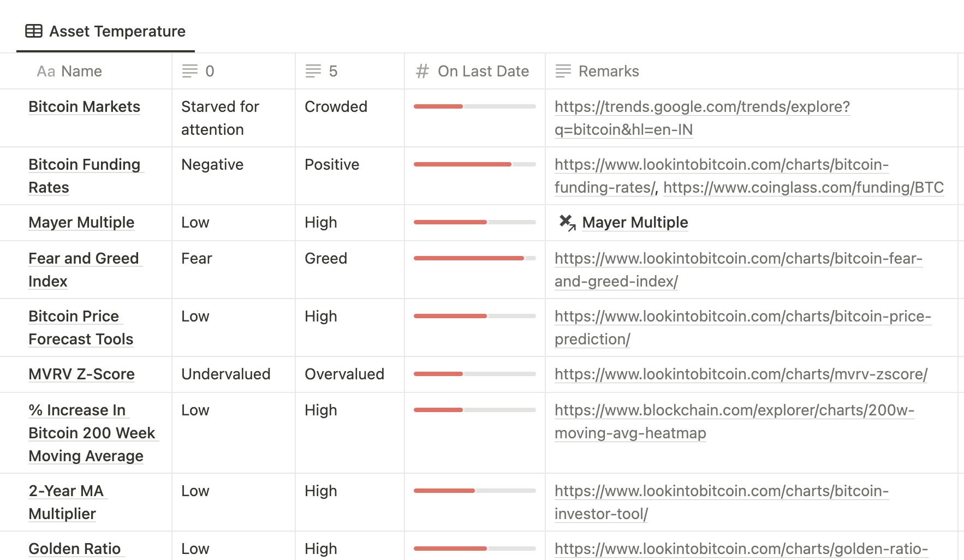Screen dimensions: 964x560
Task: Open the linked Mayer Multiple page in Remarks
Action: click(x=635, y=222)
